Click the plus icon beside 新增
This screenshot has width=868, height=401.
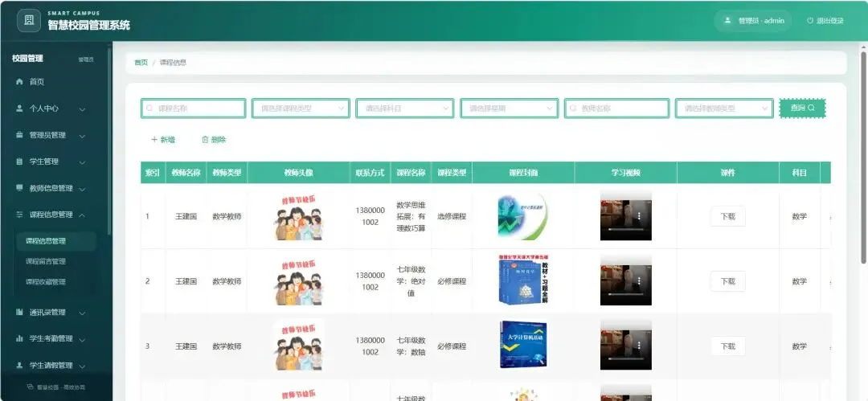(154, 140)
